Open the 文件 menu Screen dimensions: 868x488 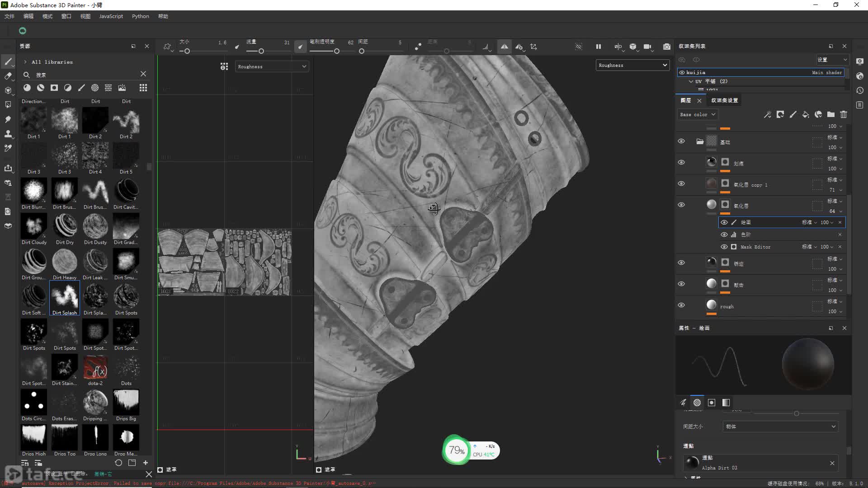point(9,16)
